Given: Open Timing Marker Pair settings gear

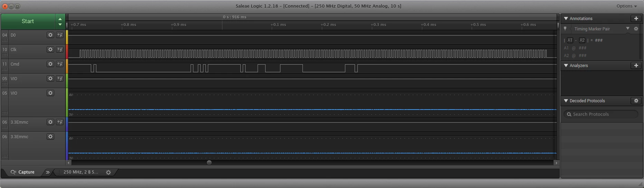Looking at the screenshot, I should coord(636,29).
